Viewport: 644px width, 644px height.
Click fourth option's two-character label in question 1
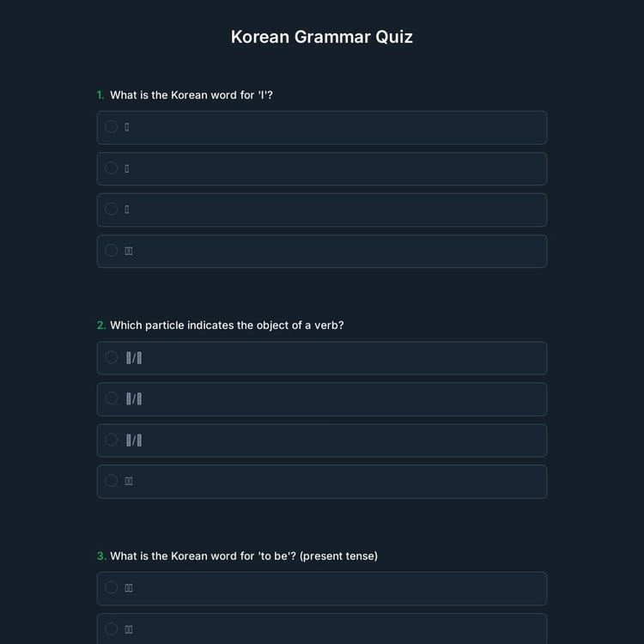129,251
